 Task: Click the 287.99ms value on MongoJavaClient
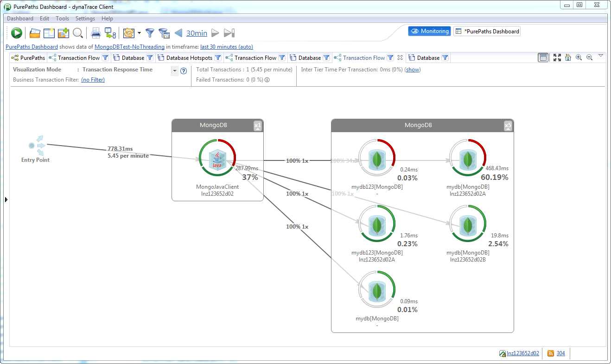247,168
